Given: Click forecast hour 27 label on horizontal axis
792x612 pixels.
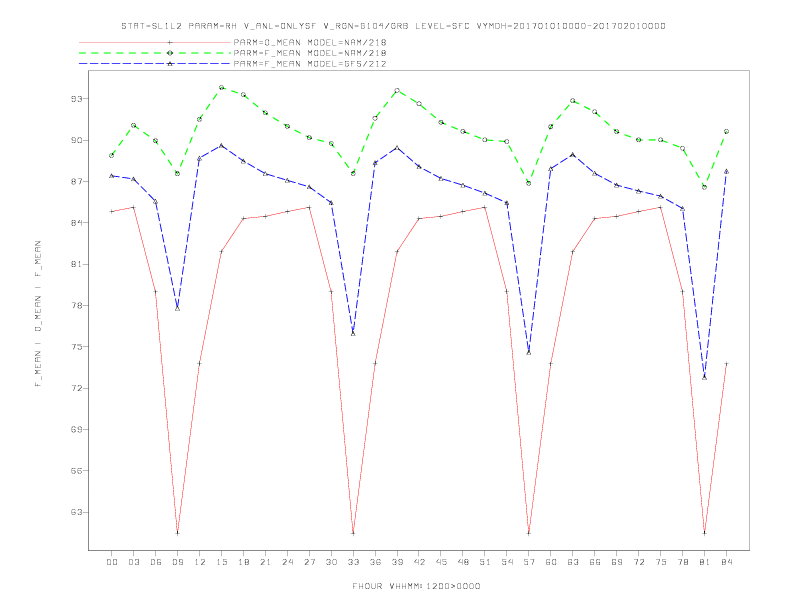Looking at the screenshot, I should [309, 562].
